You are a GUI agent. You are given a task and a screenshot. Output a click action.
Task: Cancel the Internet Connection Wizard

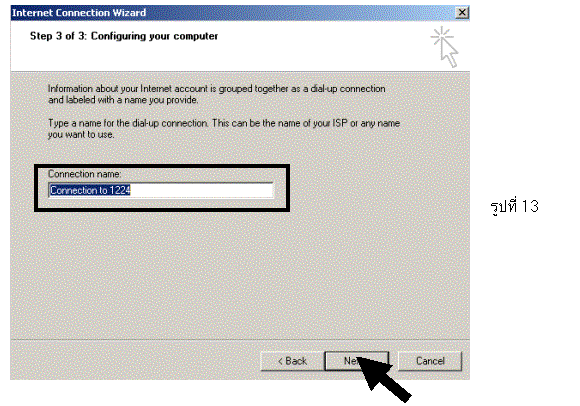[x=430, y=361]
